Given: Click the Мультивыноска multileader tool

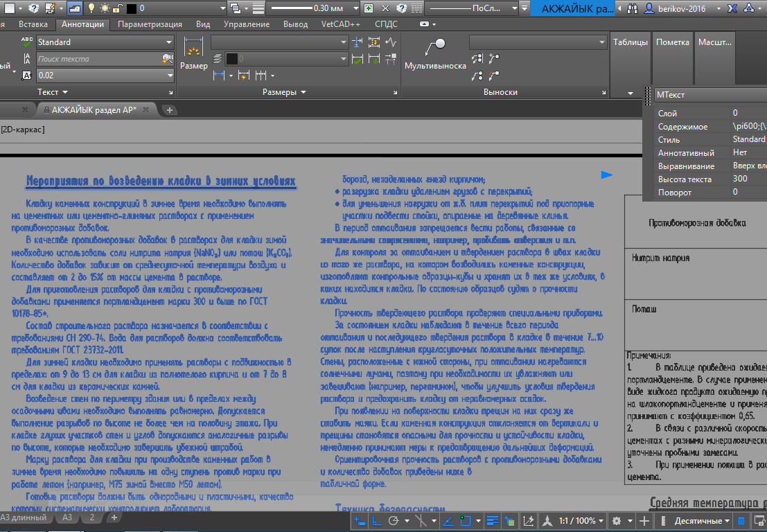Looking at the screenshot, I should click(x=435, y=54).
